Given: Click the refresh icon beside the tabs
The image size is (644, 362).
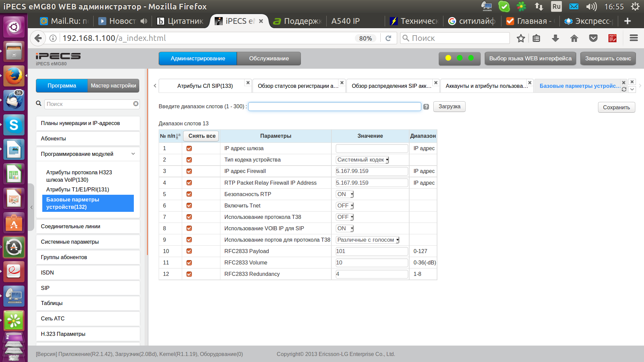Looking at the screenshot, I should (624, 89).
